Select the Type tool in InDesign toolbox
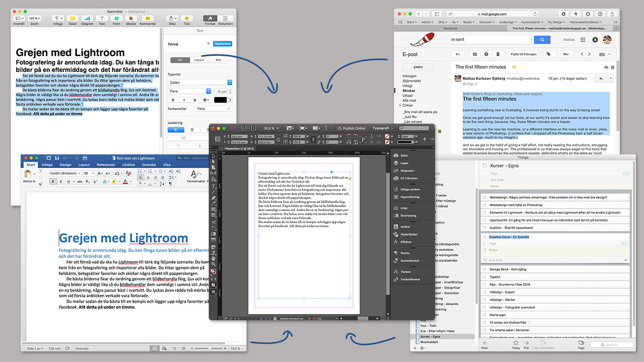The image size is (644, 362). coord(214,186)
